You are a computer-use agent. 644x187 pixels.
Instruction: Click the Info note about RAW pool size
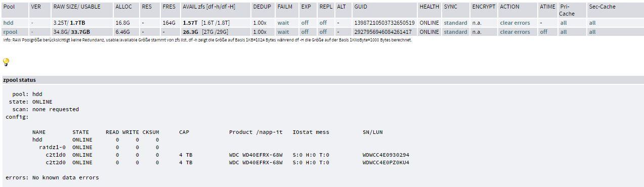pos(207,40)
